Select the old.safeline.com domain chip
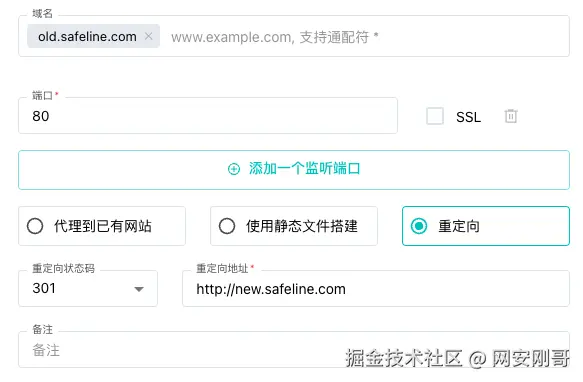The width and height of the screenshot is (583, 382). [x=93, y=36]
